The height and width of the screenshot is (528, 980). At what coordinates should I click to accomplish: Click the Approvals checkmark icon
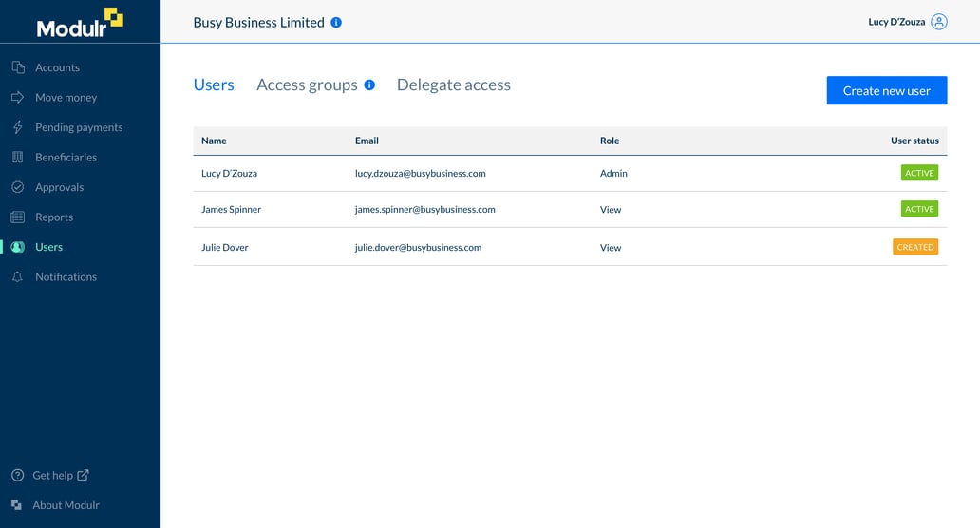(x=18, y=187)
